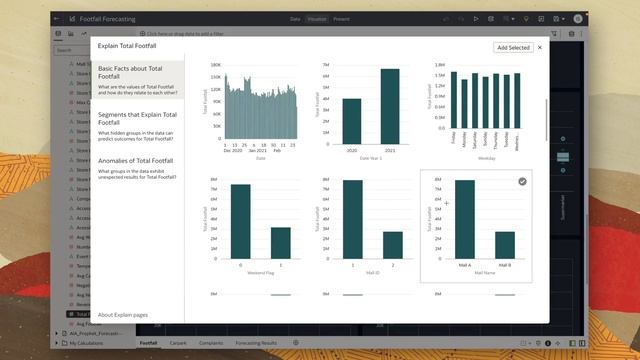
Task: Click Add Selected button
Action: click(x=513, y=48)
